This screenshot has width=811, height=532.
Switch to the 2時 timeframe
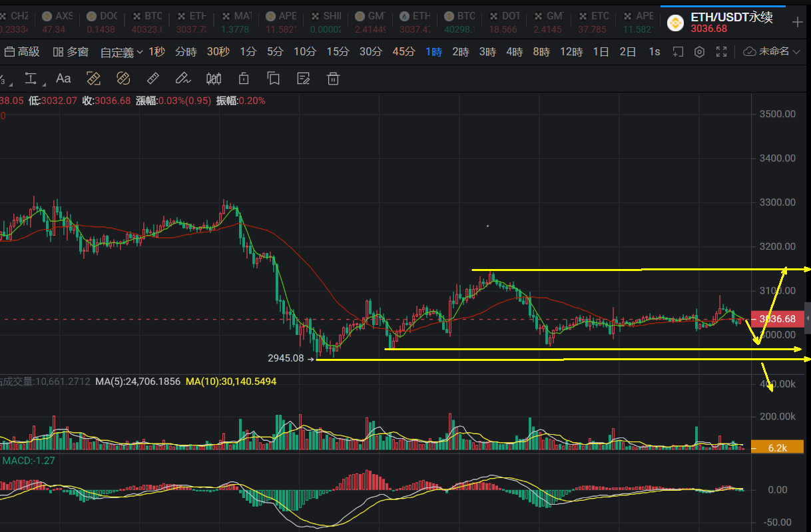(x=461, y=51)
